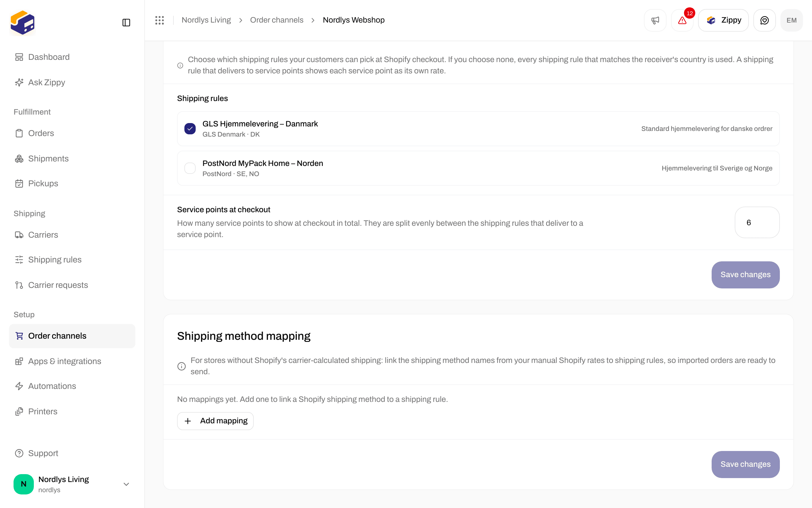
Task: Open Pickups page label
Action: [x=43, y=183]
